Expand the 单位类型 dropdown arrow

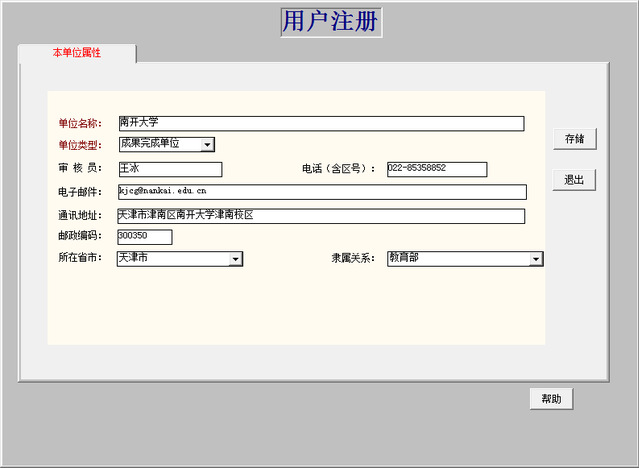point(207,145)
